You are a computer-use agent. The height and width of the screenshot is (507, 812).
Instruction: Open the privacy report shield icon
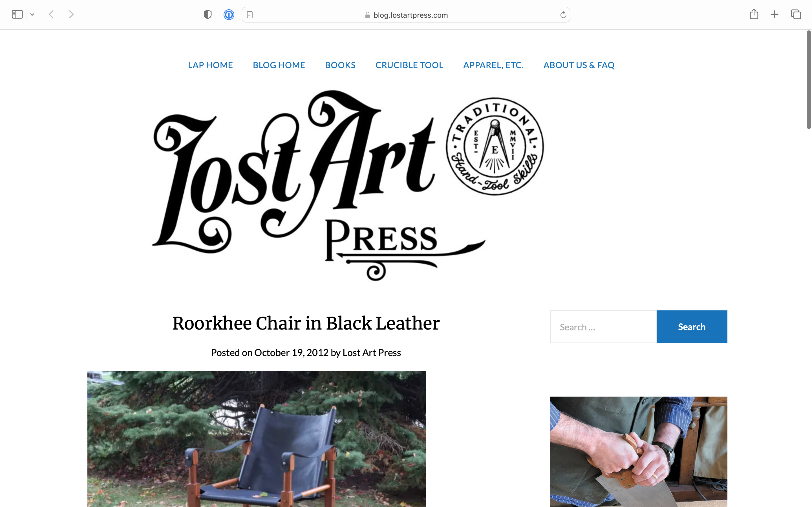point(208,14)
